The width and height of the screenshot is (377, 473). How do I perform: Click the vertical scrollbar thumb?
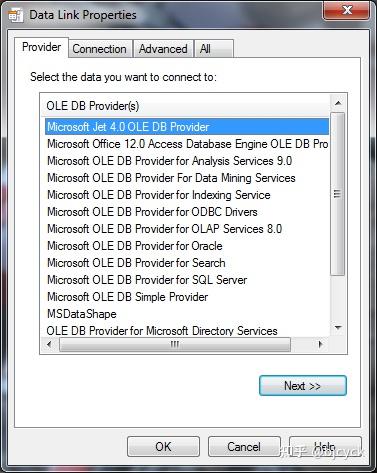(338, 194)
